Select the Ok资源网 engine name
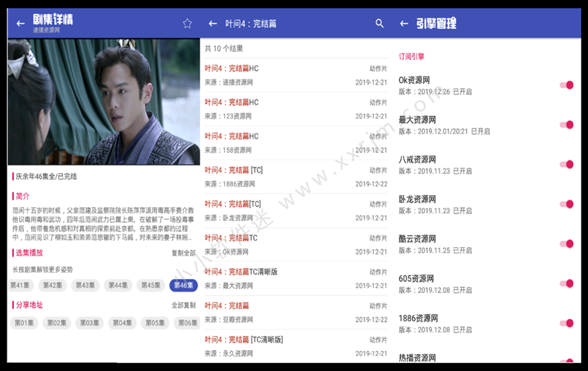This screenshot has height=371, width=588. tap(414, 80)
